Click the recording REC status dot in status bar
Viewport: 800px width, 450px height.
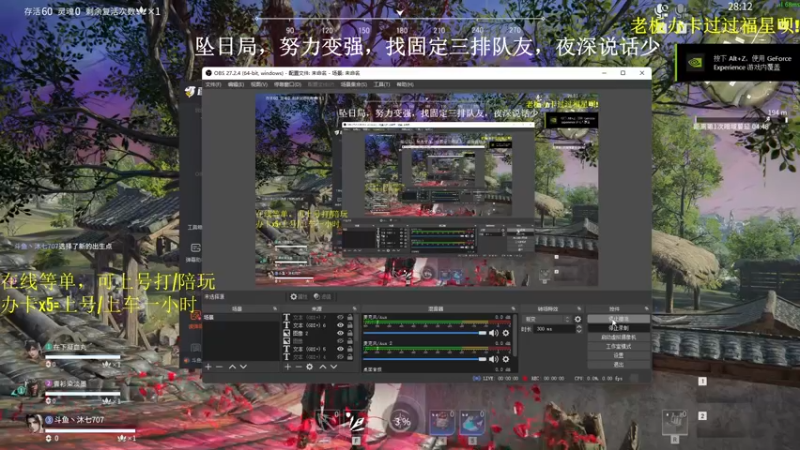pos(525,378)
